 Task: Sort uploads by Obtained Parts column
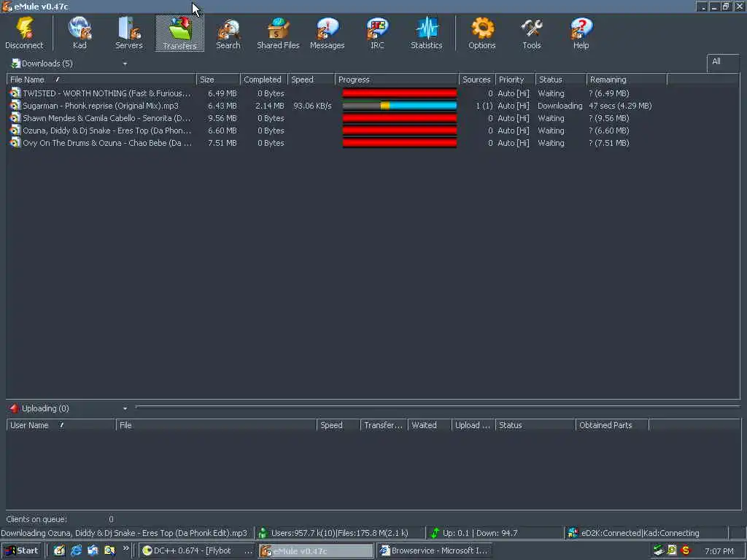[x=612, y=425]
